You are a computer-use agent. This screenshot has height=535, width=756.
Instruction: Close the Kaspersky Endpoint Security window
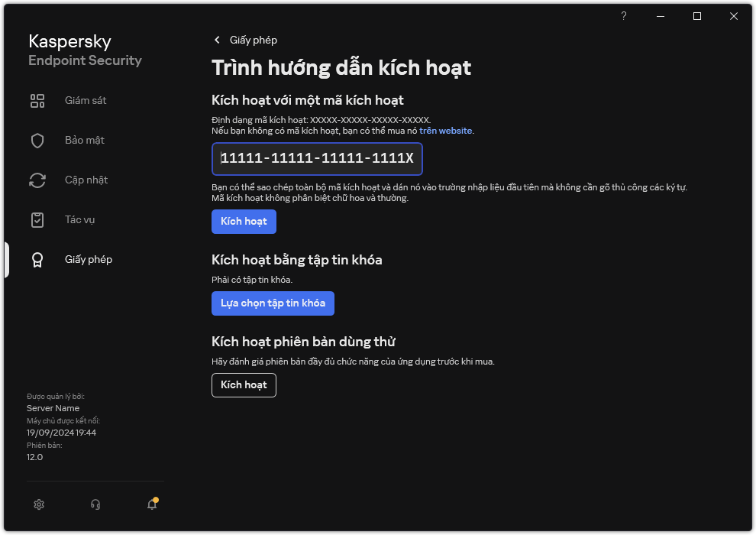pos(734,16)
